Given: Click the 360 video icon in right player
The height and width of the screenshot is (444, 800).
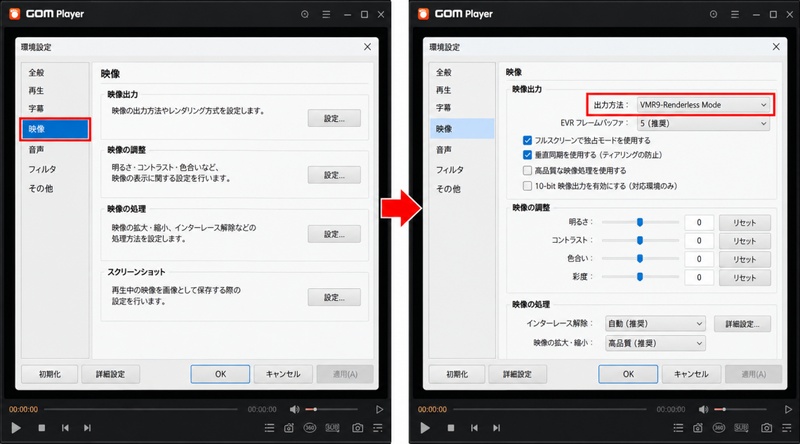Looking at the screenshot, I should point(719,428).
